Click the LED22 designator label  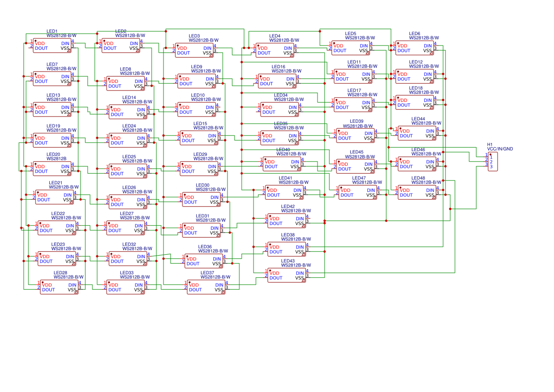(x=58, y=214)
